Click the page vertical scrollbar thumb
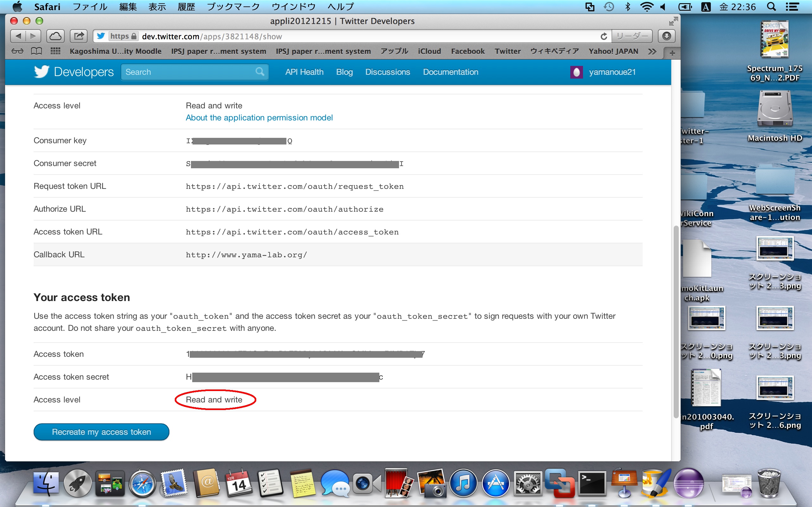The width and height of the screenshot is (812, 507). coord(676,322)
